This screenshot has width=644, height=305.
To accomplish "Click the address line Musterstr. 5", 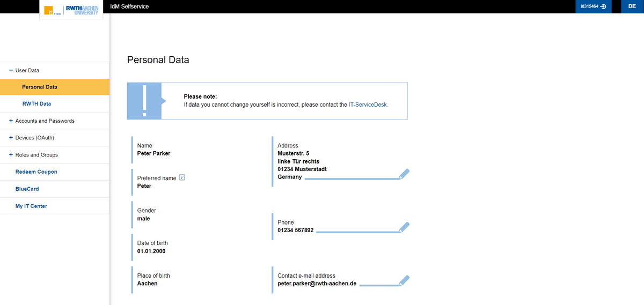I will tap(293, 153).
